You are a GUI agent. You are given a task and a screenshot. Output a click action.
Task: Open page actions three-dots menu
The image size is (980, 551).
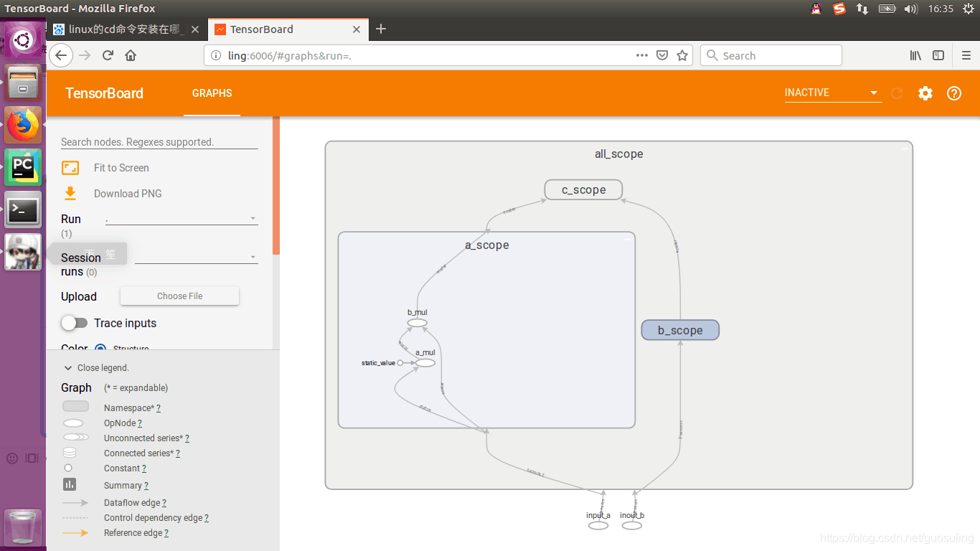coord(642,55)
